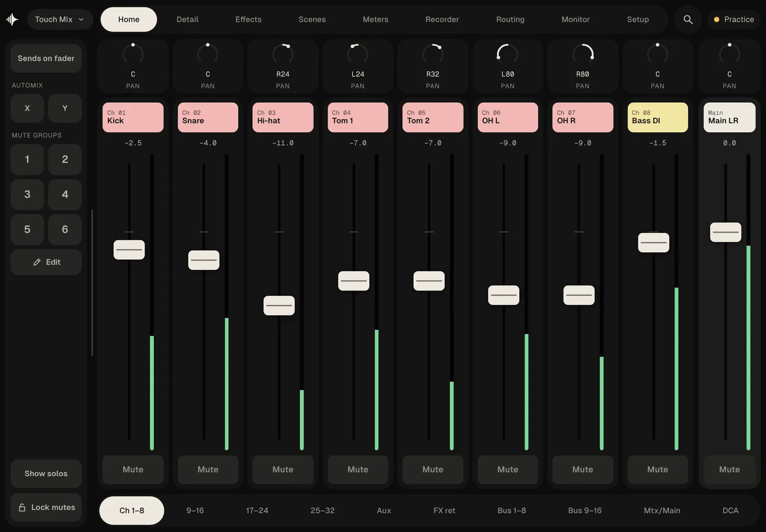Viewport: 766px width, 532px height.
Task: Click the Hi-hat pan knob at R24
Action: (283, 54)
